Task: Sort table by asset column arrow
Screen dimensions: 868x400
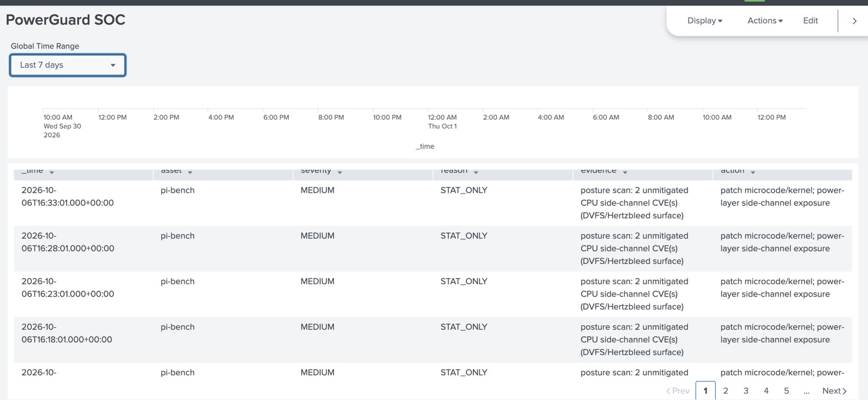Action: (x=190, y=172)
